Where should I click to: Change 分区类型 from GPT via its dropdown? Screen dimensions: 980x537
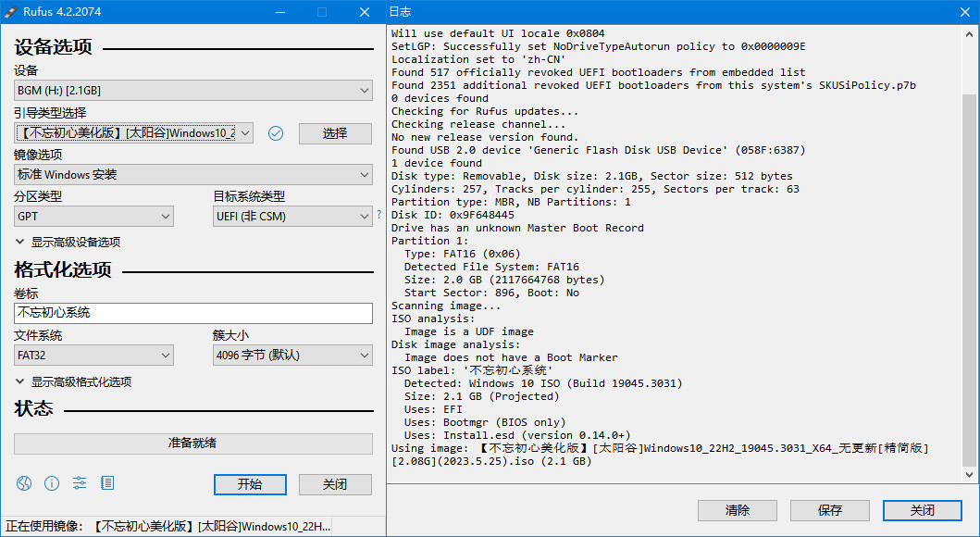click(x=93, y=216)
